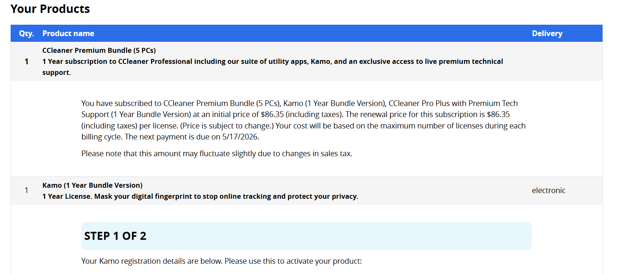
Task: Click the Product name column header
Action: [68, 33]
